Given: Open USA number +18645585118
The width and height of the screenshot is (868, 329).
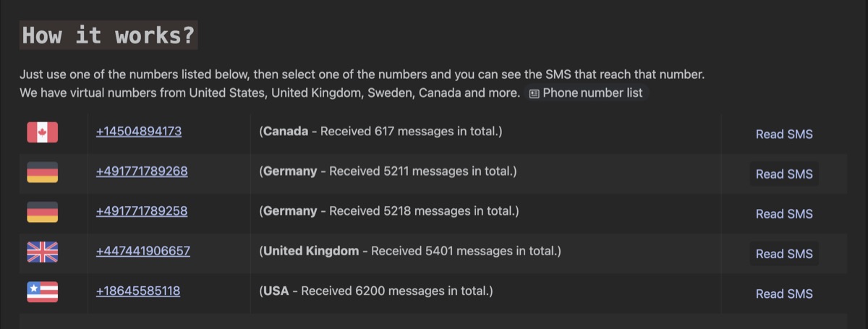Looking at the screenshot, I should pos(137,291).
